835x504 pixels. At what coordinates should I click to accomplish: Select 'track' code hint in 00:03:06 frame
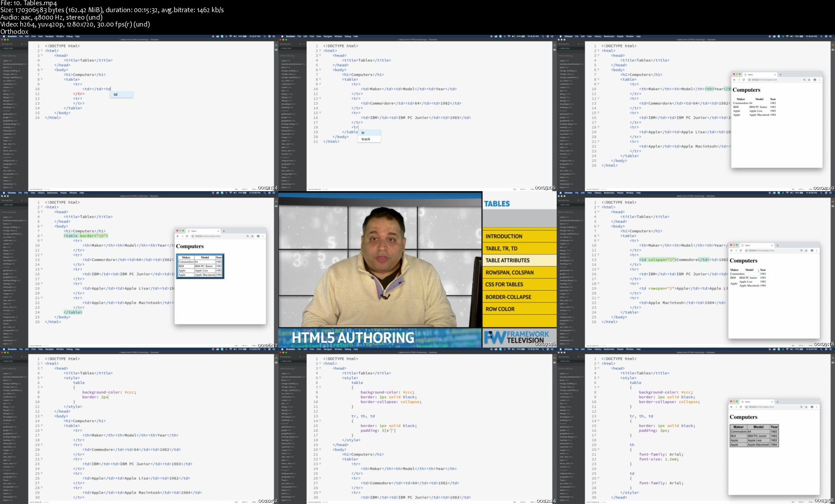(366, 139)
